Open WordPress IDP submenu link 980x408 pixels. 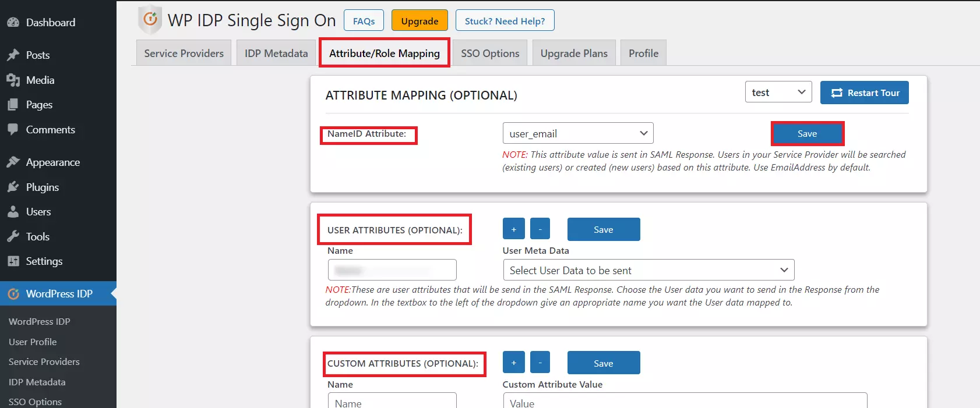pyautogui.click(x=39, y=321)
